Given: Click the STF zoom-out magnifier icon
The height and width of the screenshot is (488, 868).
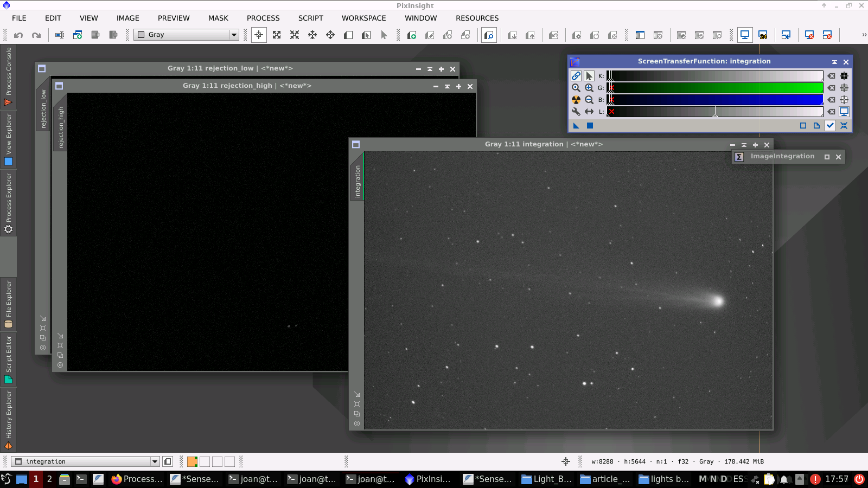Looking at the screenshot, I should click(x=589, y=100).
